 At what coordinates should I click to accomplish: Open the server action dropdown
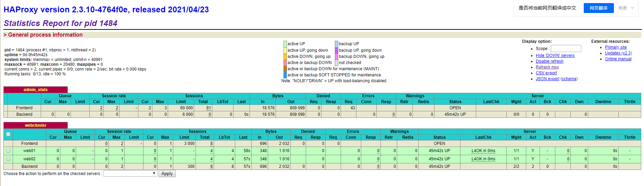click(x=130, y=174)
